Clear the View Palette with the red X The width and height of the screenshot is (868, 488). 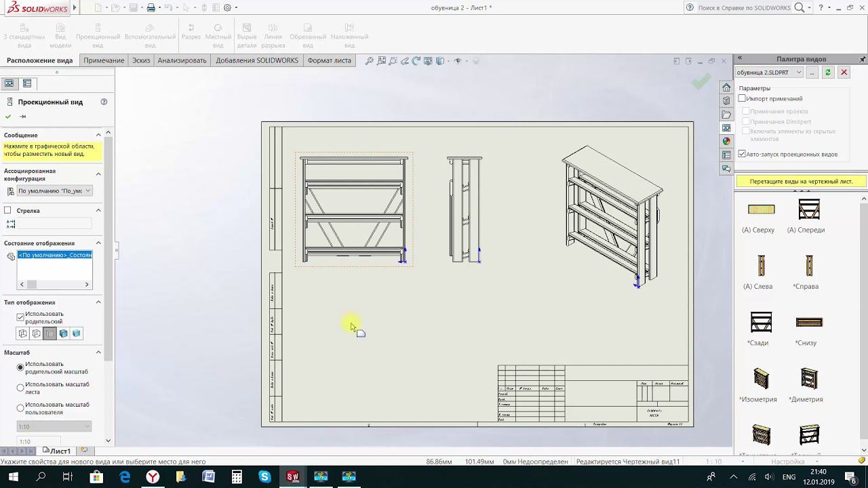pos(844,73)
